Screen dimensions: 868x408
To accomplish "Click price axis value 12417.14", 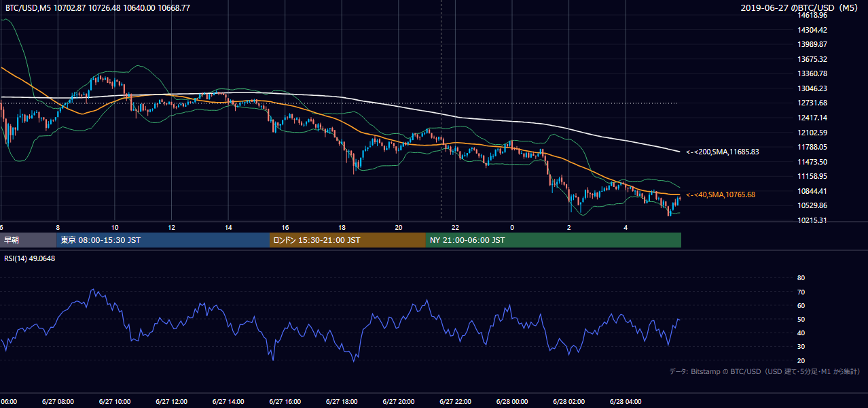I will pyautogui.click(x=813, y=118).
